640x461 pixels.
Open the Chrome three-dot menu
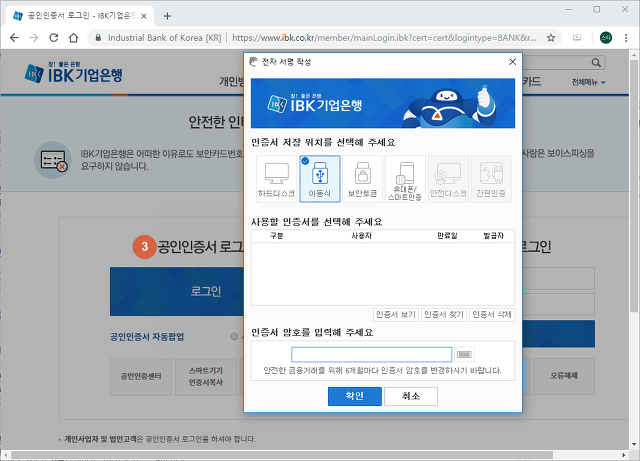[x=626, y=38]
